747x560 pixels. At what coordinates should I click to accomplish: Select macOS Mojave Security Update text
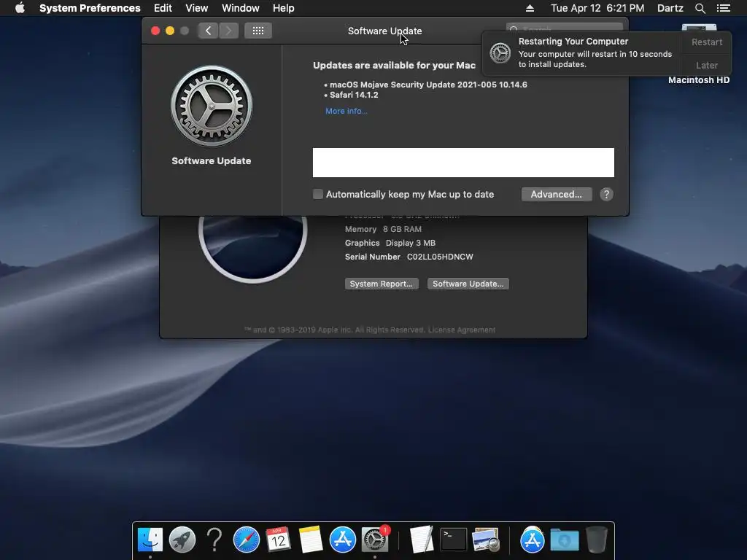pyautogui.click(x=428, y=85)
